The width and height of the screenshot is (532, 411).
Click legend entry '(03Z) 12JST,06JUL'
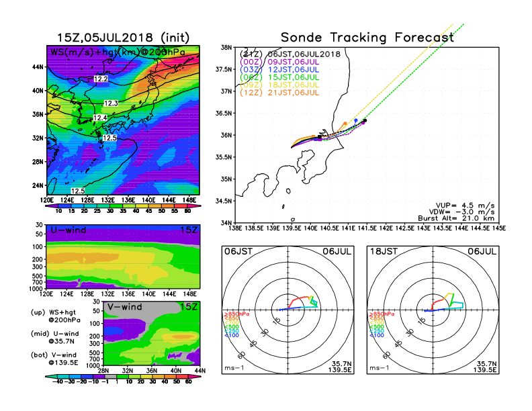pos(279,70)
